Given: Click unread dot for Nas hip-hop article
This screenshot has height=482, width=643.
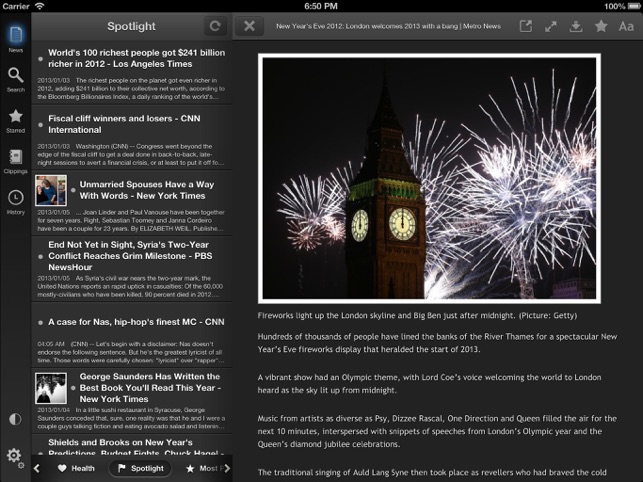Looking at the screenshot, I should 40,322.
